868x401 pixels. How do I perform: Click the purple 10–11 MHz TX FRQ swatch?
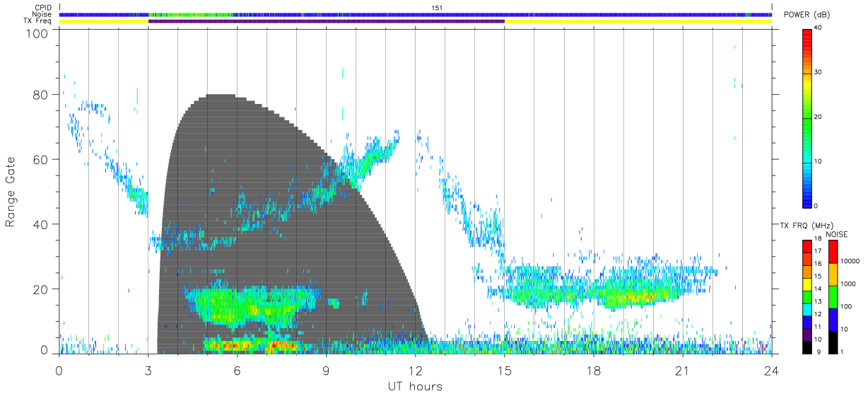(x=807, y=335)
